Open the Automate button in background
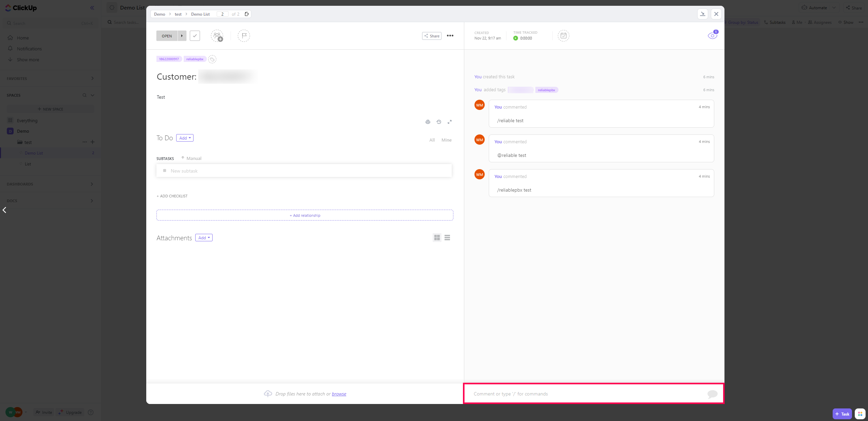This screenshot has height=421, width=868. 814,7
